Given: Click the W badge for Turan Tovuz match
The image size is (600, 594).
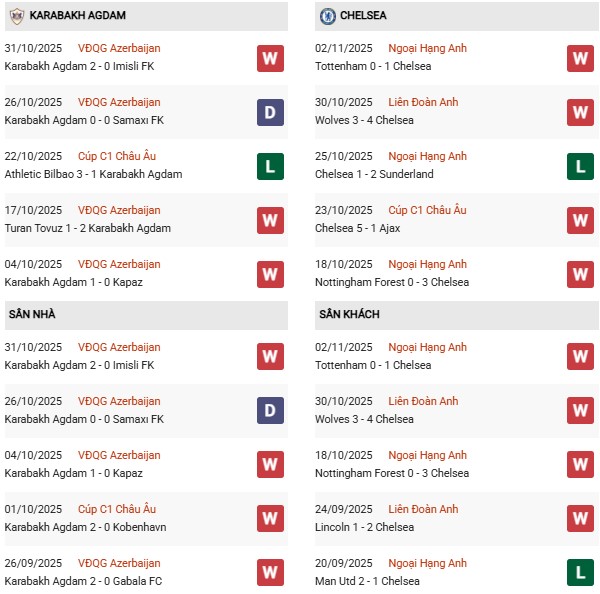Looking at the screenshot, I should pyautogui.click(x=270, y=220).
